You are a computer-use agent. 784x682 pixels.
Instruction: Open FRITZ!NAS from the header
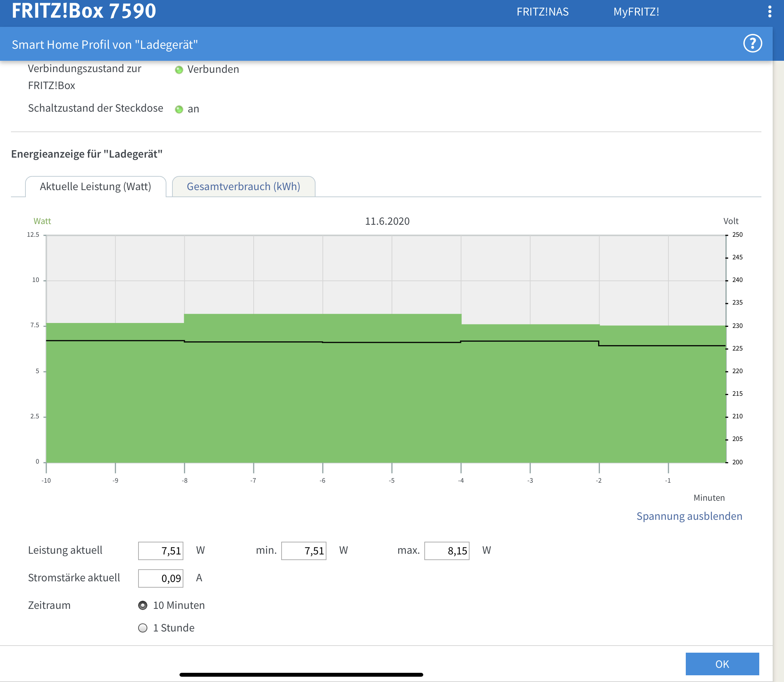(x=542, y=12)
